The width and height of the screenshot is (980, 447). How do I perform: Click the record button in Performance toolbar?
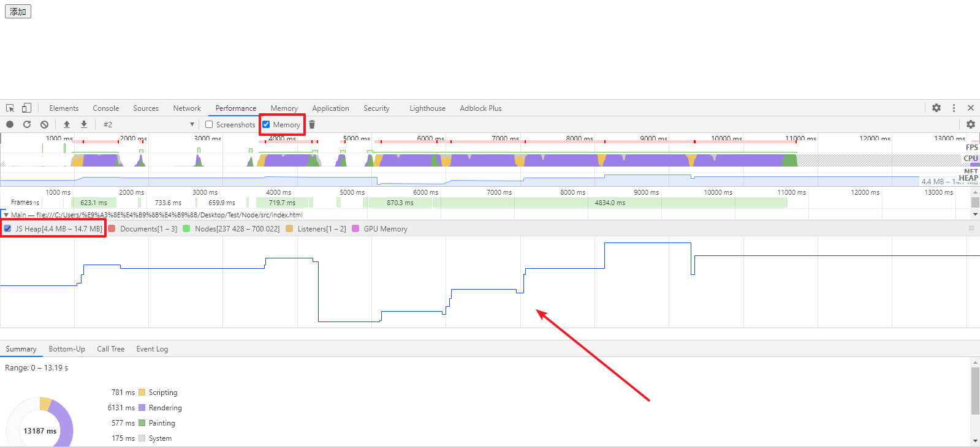pos(10,124)
